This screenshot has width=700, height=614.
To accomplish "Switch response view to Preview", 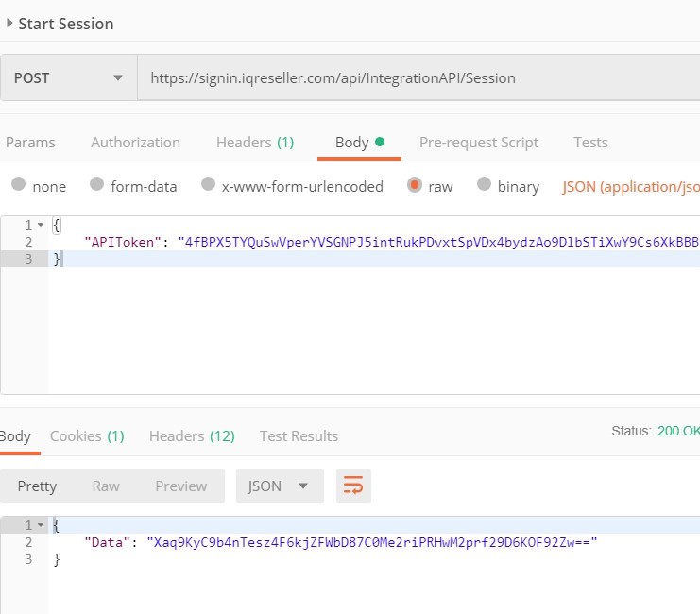I will click(180, 486).
